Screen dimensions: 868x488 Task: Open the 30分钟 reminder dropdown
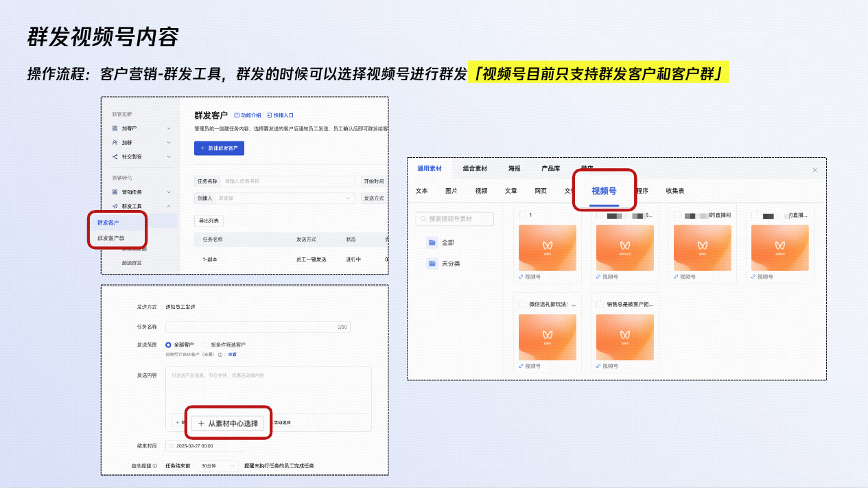(218, 465)
